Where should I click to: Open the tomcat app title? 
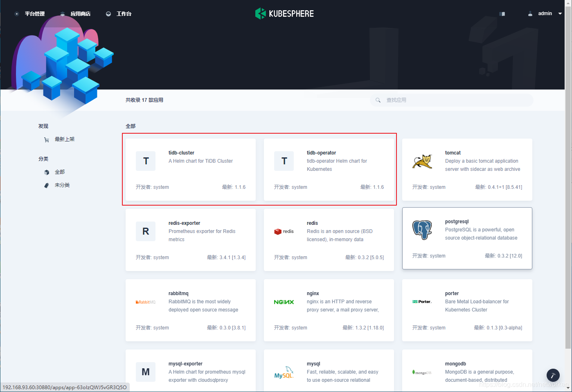pos(453,153)
